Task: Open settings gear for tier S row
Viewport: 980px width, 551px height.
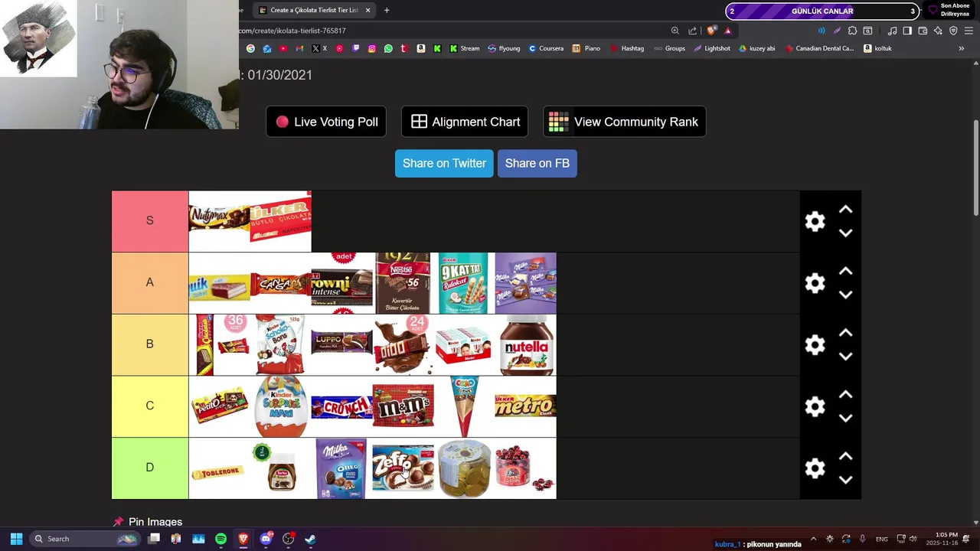Action: tap(815, 221)
